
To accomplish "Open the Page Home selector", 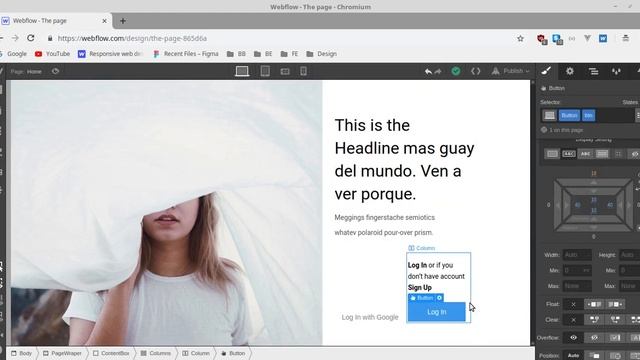I will click(26, 71).
